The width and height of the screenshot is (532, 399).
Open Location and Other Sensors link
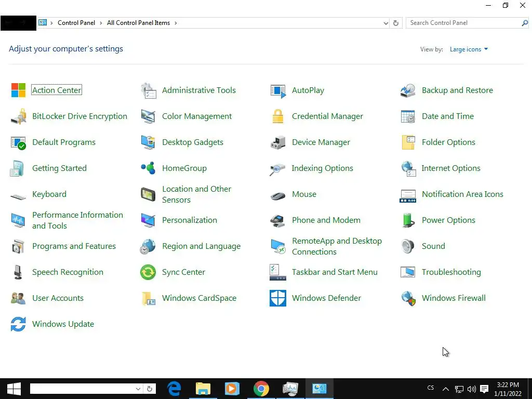(197, 194)
